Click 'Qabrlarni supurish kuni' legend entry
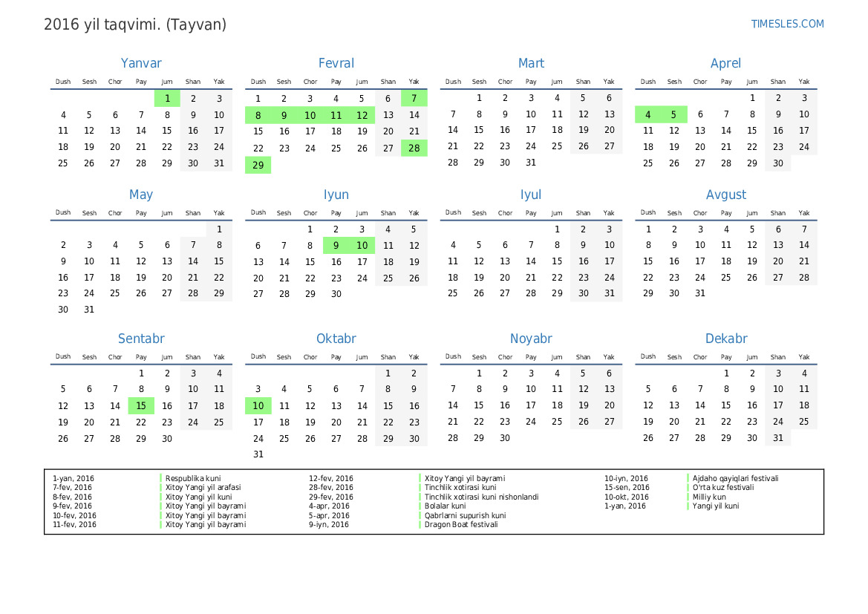Screen dimensions: 868x614 (x=465, y=515)
